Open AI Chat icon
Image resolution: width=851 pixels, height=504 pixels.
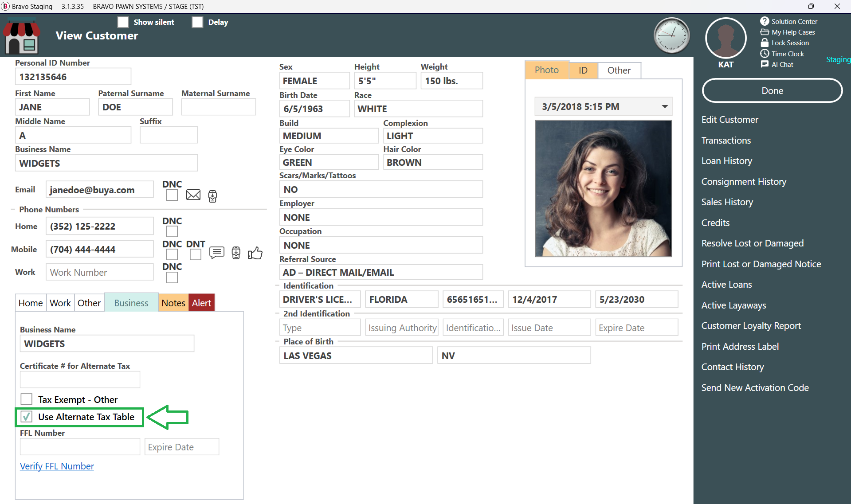[765, 64]
